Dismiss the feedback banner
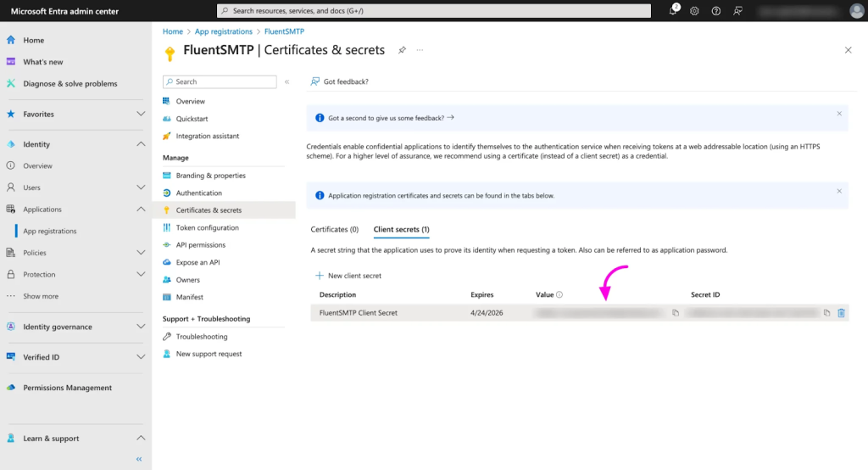The width and height of the screenshot is (868, 470). click(x=839, y=114)
